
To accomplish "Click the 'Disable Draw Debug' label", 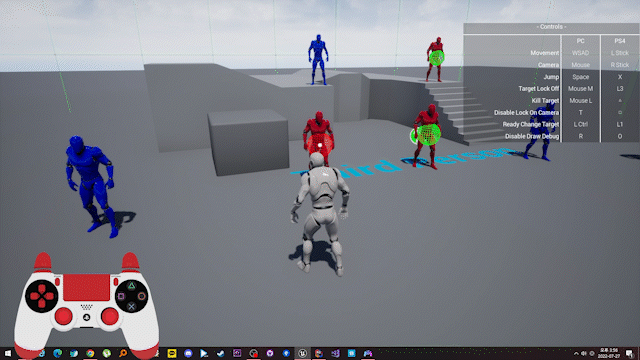I will (x=532, y=136).
